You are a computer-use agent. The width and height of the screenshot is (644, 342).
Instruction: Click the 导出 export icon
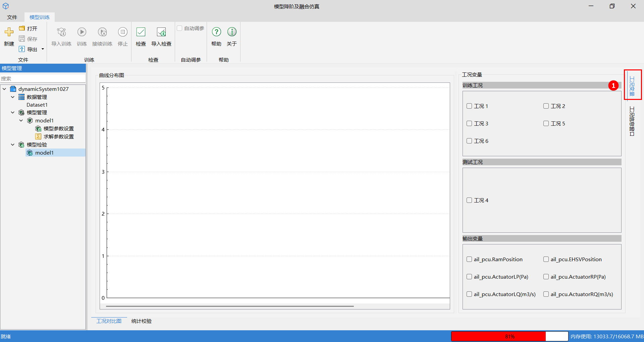(22, 49)
